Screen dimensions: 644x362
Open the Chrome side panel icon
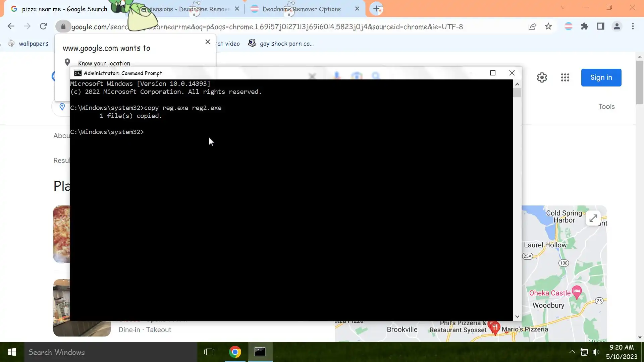(600, 26)
